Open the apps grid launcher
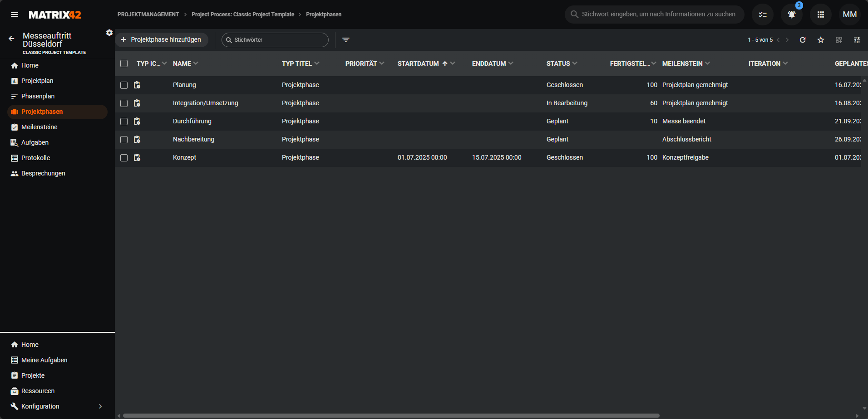 click(x=820, y=15)
